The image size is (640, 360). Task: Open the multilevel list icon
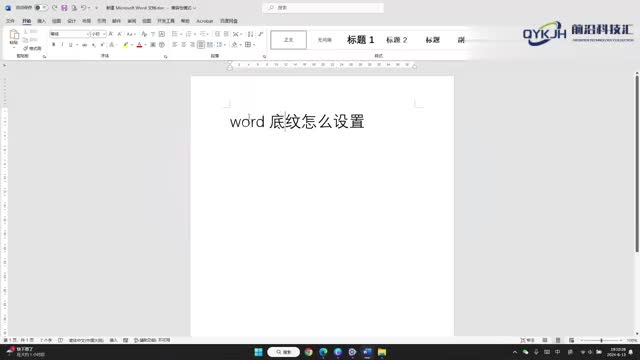point(202,34)
